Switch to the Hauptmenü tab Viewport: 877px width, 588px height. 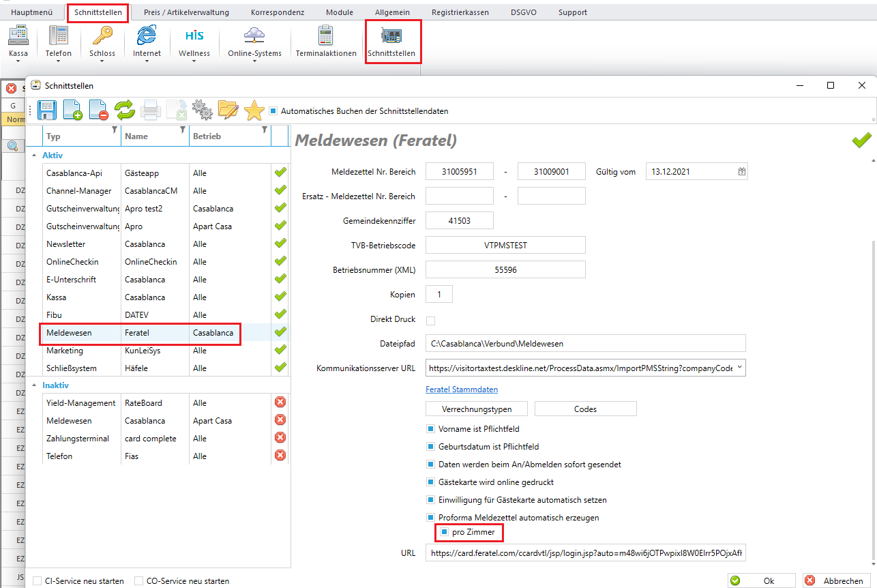[31, 12]
